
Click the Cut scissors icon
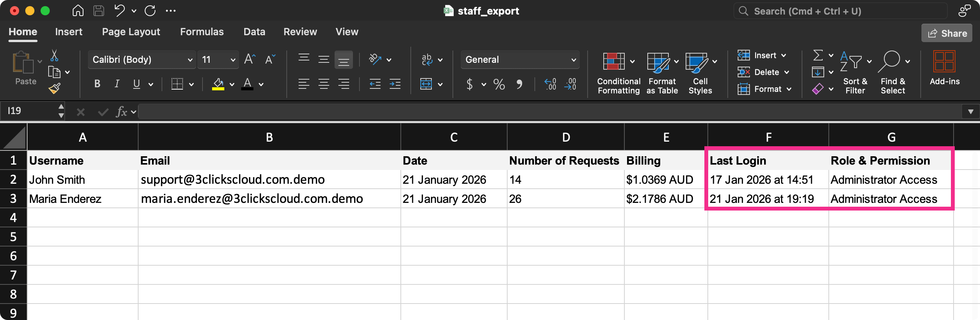coord(54,56)
